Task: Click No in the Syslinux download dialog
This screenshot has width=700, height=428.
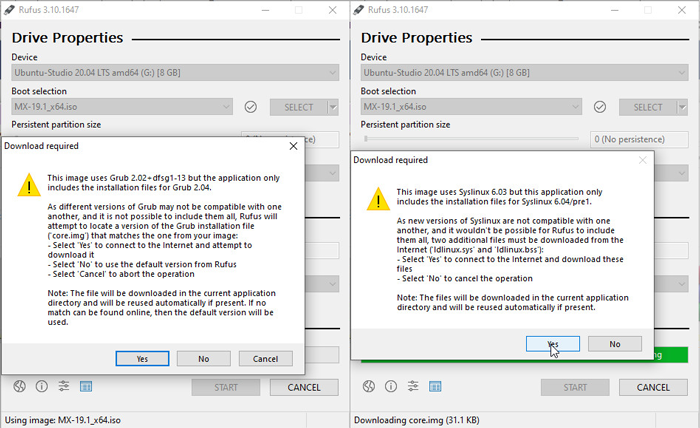Action: (x=614, y=343)
